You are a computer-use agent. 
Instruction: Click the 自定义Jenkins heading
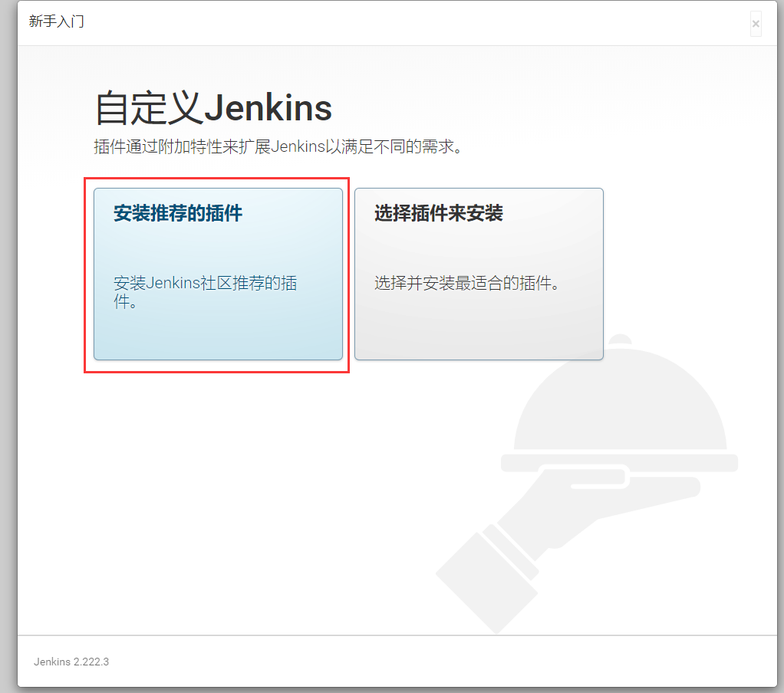(x=213, y=108)
